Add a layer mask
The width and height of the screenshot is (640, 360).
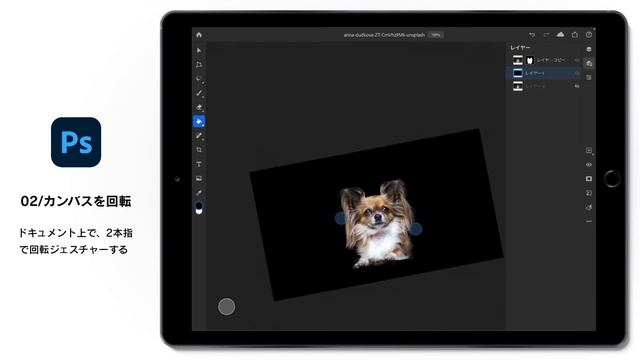pos(589,179)
